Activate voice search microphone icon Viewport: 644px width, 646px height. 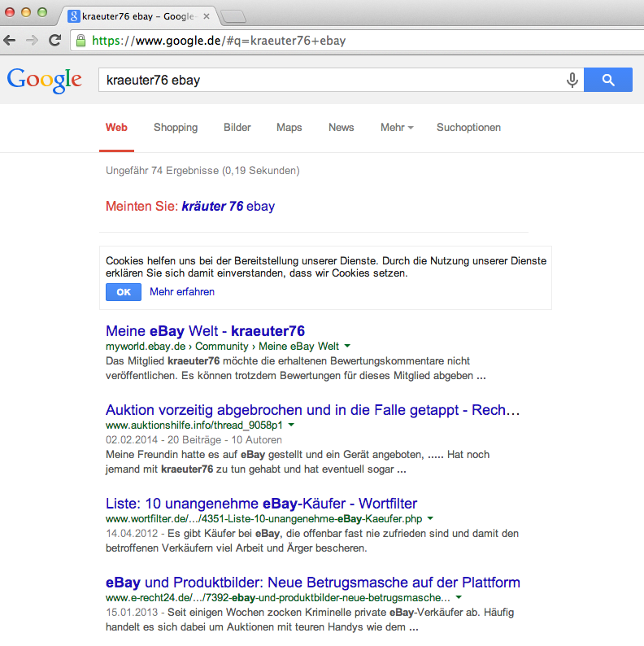(572, 80)
